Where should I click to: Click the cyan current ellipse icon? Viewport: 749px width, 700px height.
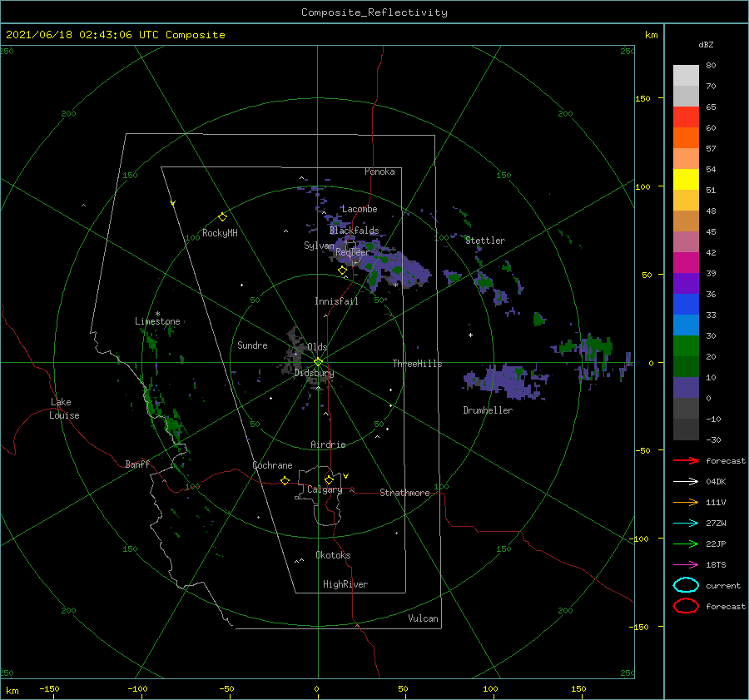click(x=686, y=585)
